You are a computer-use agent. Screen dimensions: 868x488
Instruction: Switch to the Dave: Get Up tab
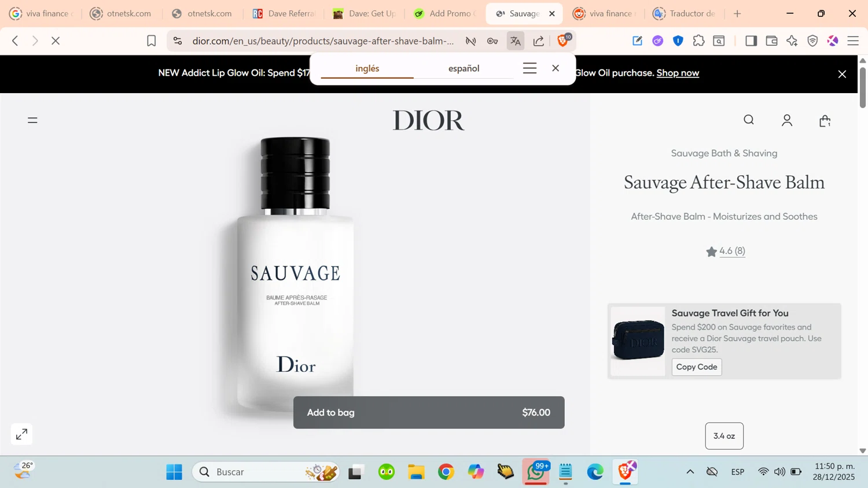coord(365,13)
